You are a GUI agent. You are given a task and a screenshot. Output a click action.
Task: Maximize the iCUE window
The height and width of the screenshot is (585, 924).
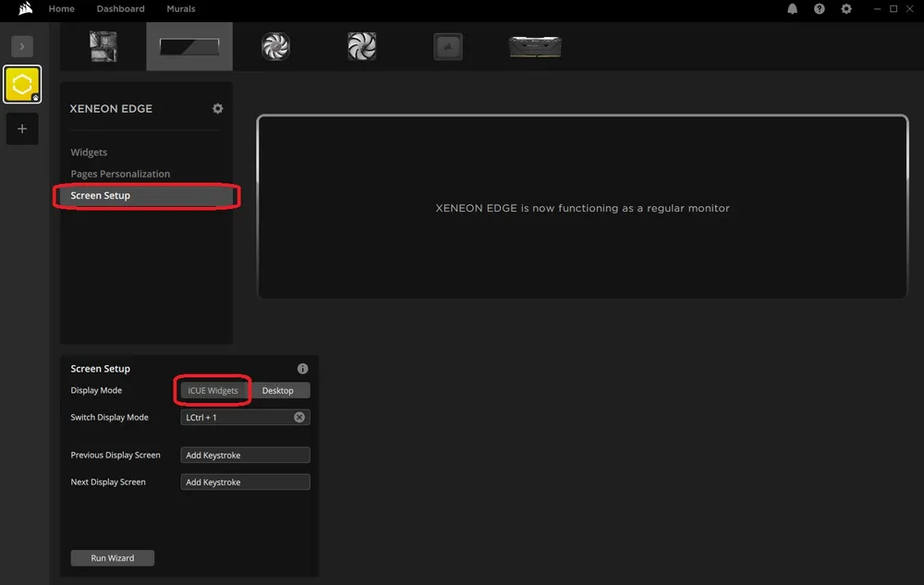[894, 9]
